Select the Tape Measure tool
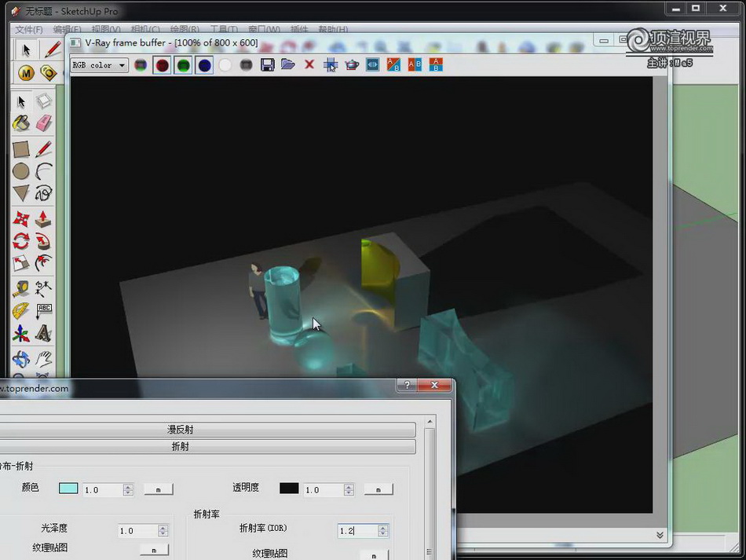This screenshot has width=746, height=560. coord(21,289)
